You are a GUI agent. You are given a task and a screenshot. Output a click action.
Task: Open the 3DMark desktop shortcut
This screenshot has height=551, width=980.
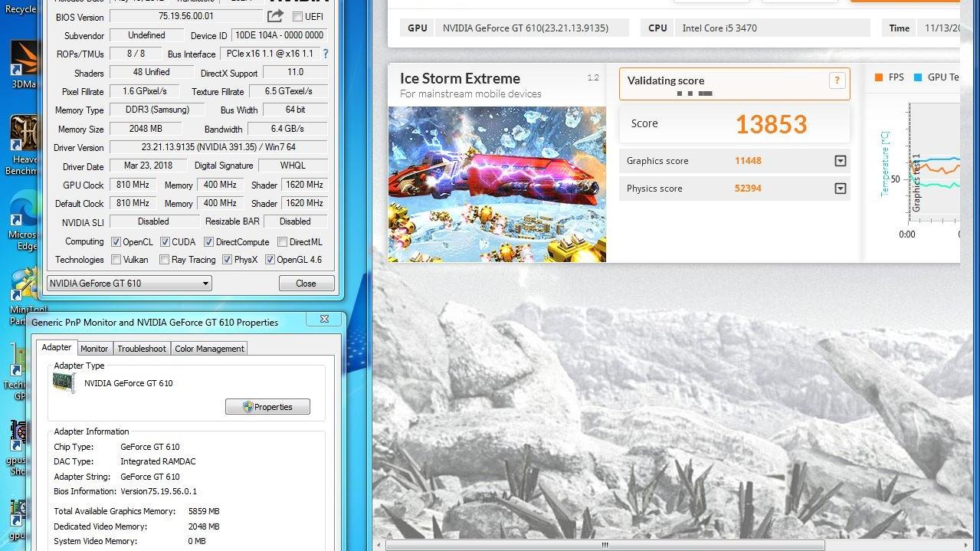pos(23,63)
